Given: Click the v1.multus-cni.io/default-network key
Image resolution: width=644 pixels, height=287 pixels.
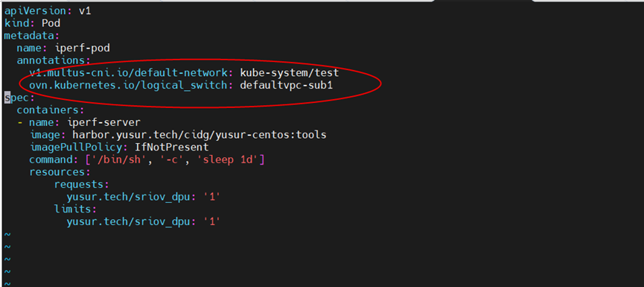Looking at the screenshot, I should click(x=129, y=73).
